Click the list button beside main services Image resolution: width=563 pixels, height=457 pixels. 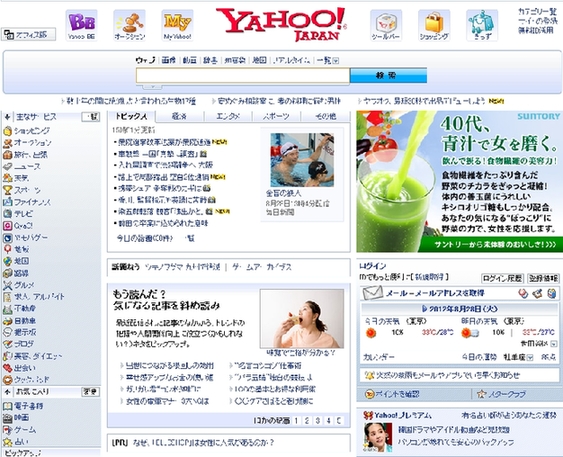pos(90,117)
